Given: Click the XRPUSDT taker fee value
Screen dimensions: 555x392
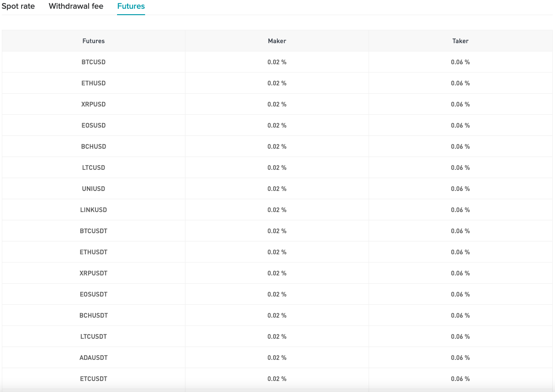Looking at the screenshot, I should [x=460, y=273].
